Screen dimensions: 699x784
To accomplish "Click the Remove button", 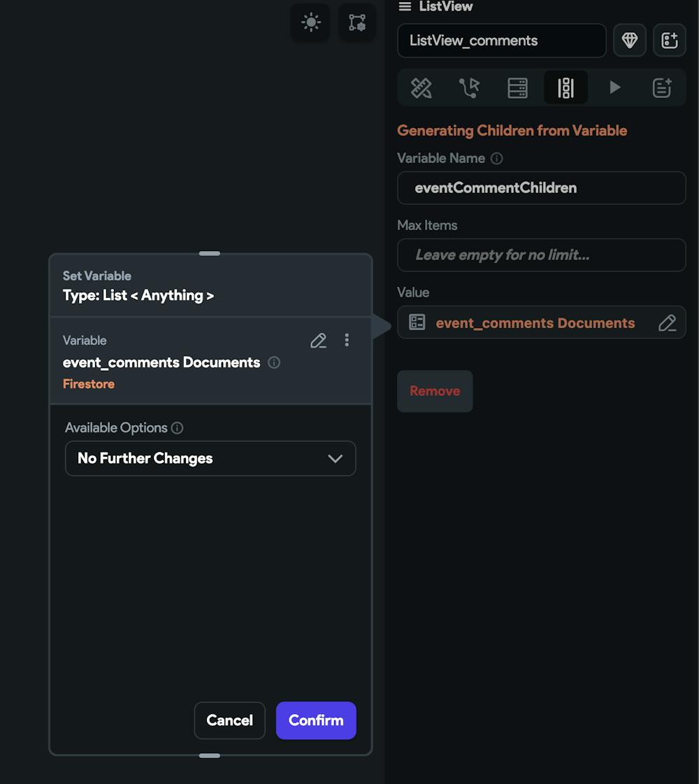I will [435, 391].
